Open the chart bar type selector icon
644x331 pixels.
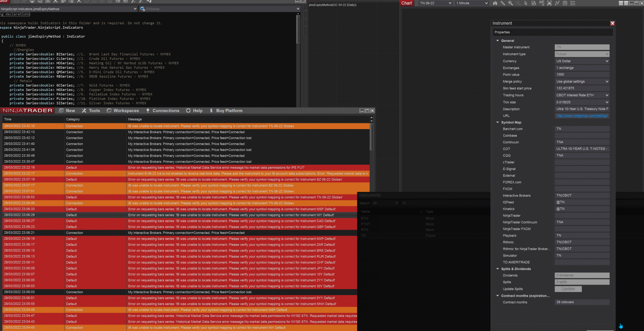point(495,3)
